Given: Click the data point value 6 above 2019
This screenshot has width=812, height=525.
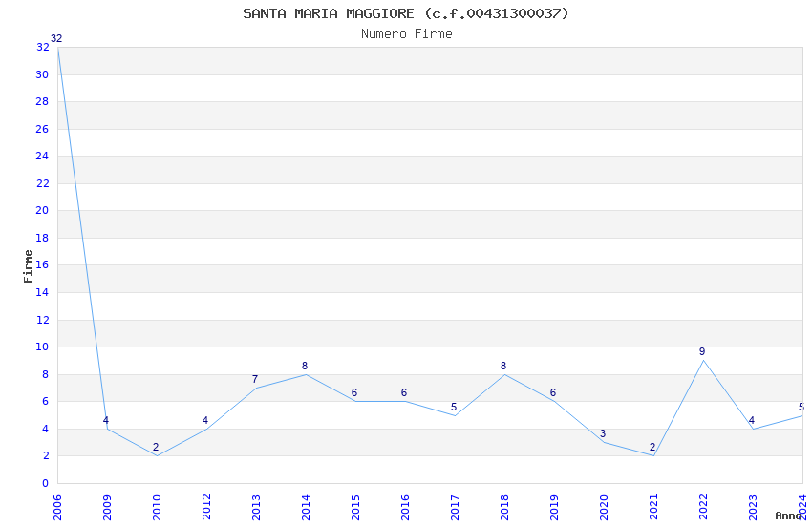Looking at the screenshot, I should 553,393.
